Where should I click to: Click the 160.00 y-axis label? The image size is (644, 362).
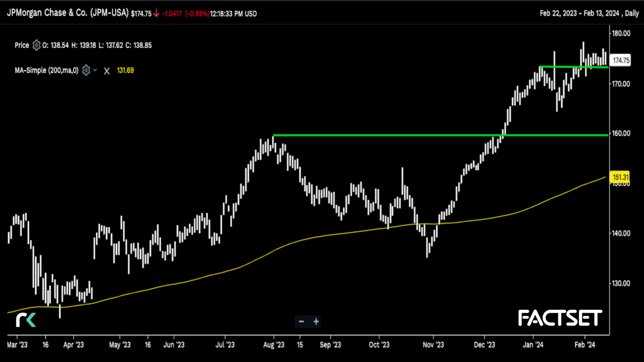(621, 133)
